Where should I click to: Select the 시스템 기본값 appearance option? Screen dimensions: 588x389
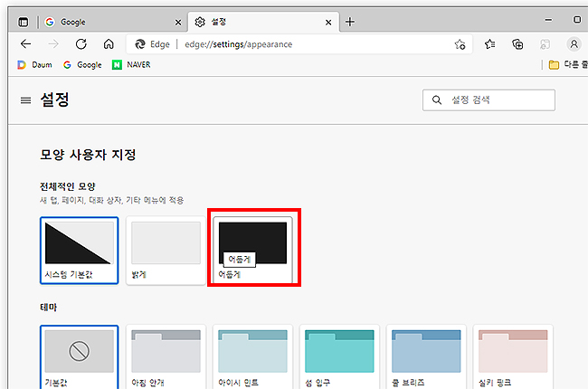pyautogui.click(x=79, y=251)
